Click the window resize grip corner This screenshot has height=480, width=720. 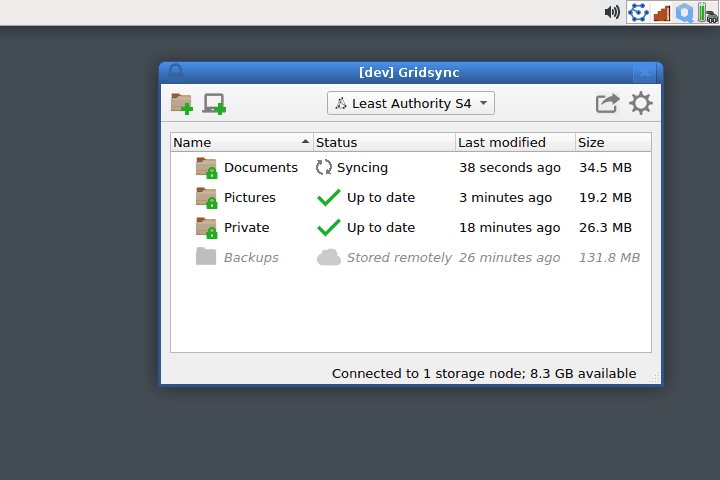click(654, 377)
